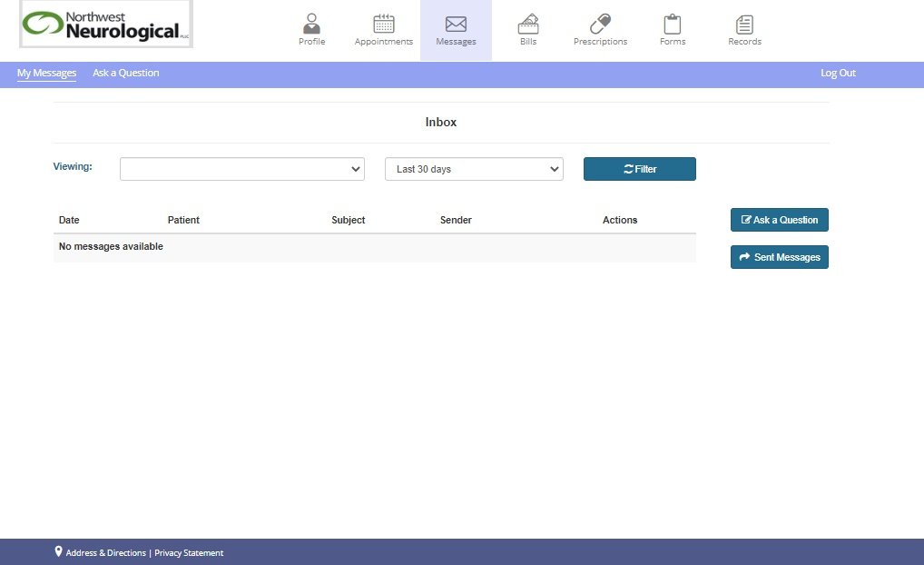924x565 pixels.
Task: Open the Forms clipboard icon
Action: 673,24
